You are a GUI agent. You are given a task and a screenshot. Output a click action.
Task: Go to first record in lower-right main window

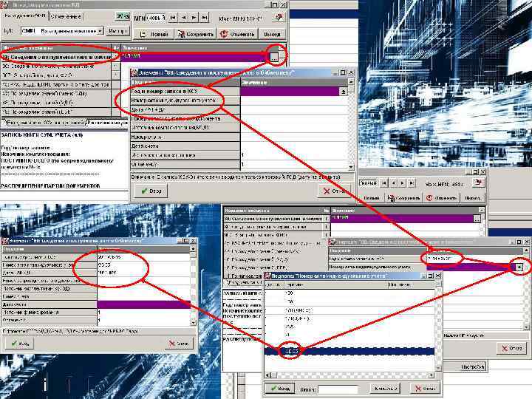pyautogui.click(x=384, y=183)
